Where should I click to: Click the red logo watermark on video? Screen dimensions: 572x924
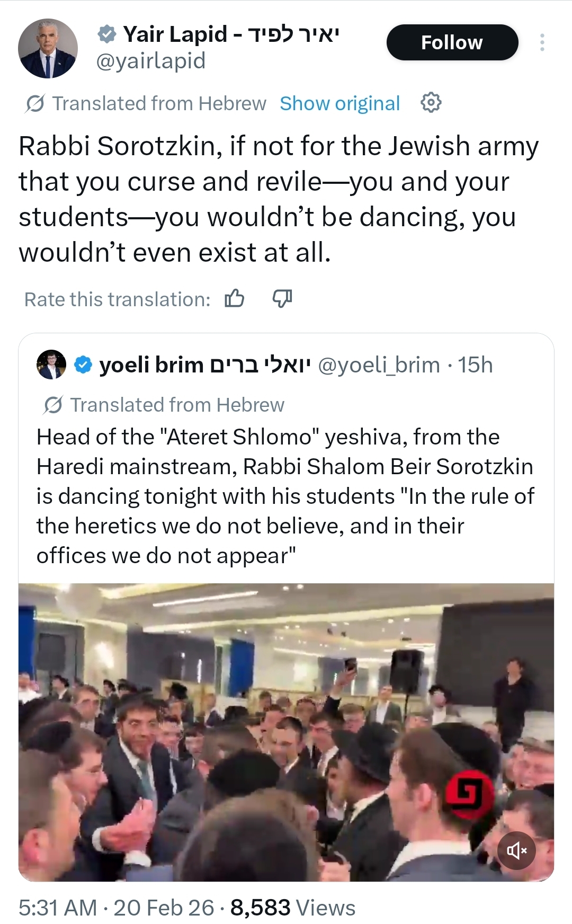[x=469, y=794]
